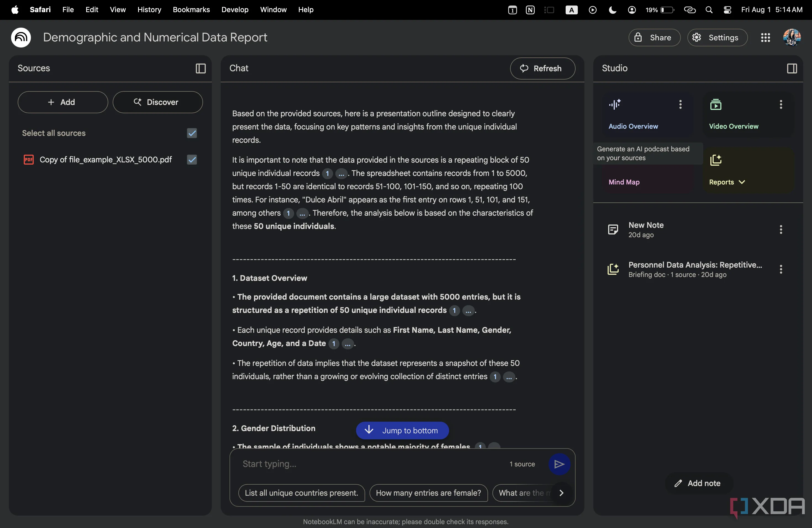The image size is (812, 528).
Task: Open notebook Settings
Action: click(x=717, y=38)
